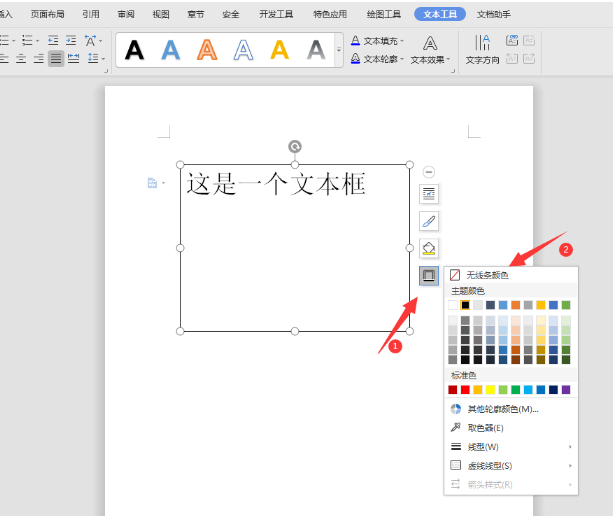
Task: Open the paragraph settings dialog launcher
Action: click(x=106, y=71)
